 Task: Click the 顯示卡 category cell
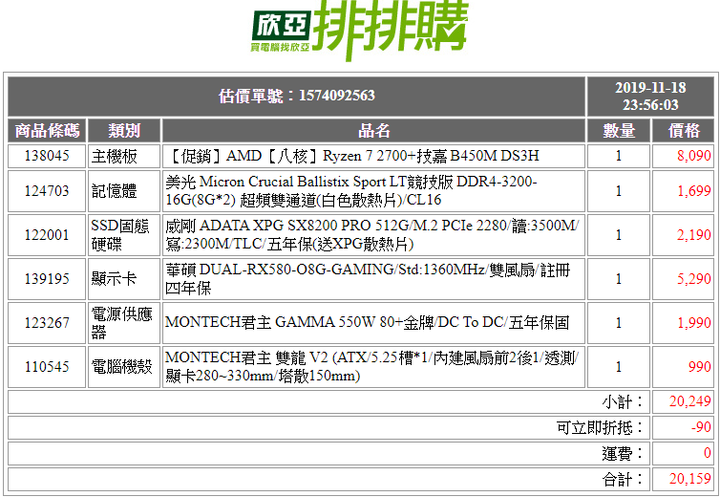pos(124,279)
